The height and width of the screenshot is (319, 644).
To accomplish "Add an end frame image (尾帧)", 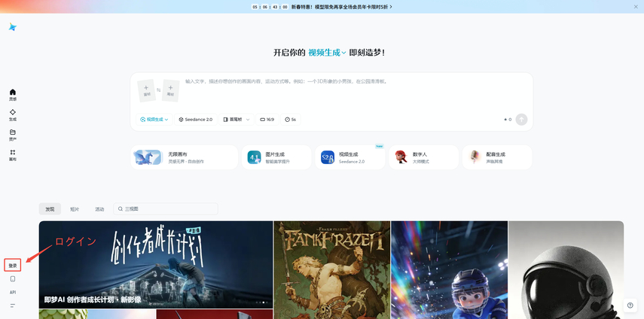I will pyautogui.click(x=170, y=90).
